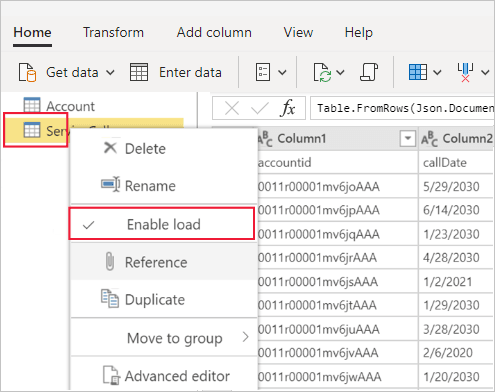Click the 1/20/2030 date cell

(x=456, y=377)
